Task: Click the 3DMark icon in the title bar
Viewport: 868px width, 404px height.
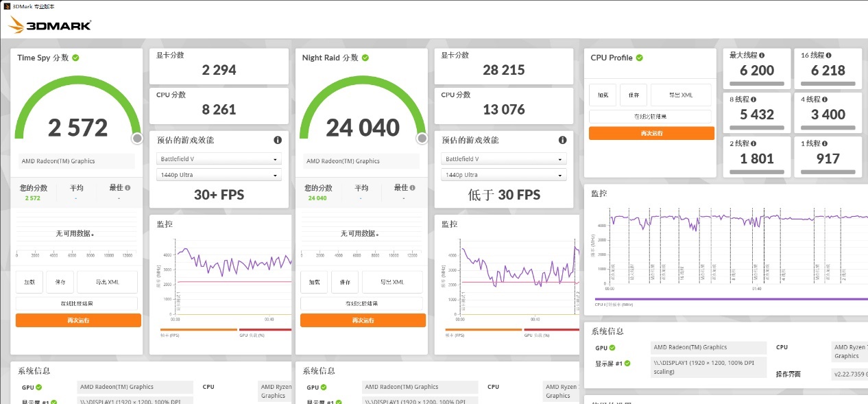Action: click(8, 6)
